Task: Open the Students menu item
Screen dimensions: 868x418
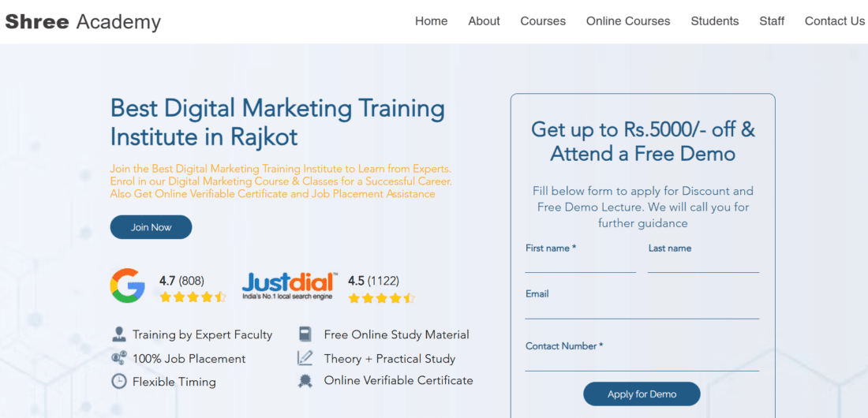Action: tap(715, 21)
